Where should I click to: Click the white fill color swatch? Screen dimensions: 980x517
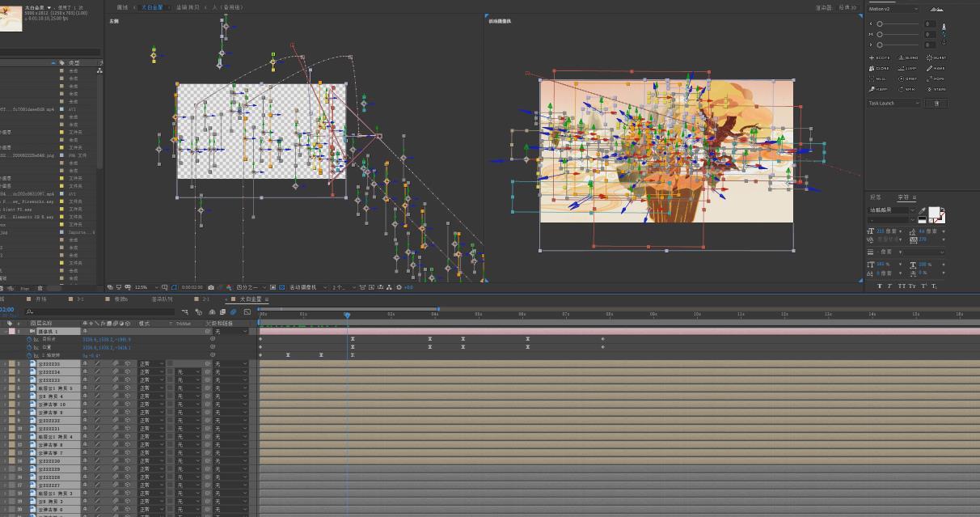tap(933, 212)
